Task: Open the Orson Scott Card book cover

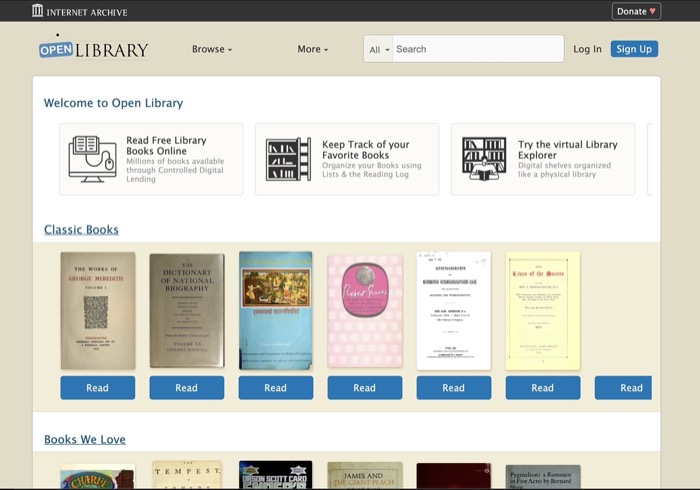Action: click(275, 475)
